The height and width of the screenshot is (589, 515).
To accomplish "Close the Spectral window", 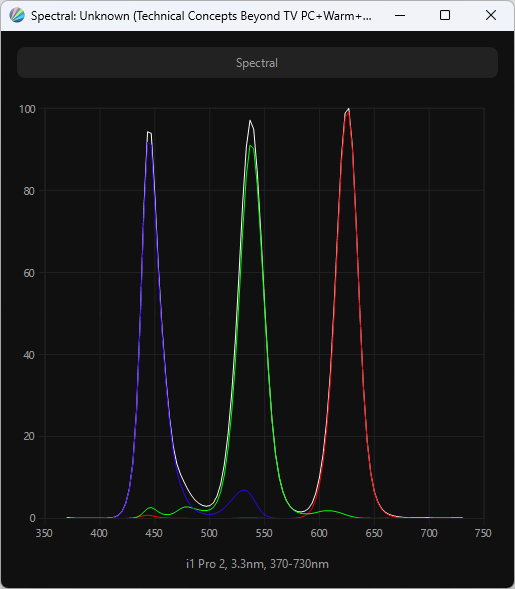I will 491,15.
